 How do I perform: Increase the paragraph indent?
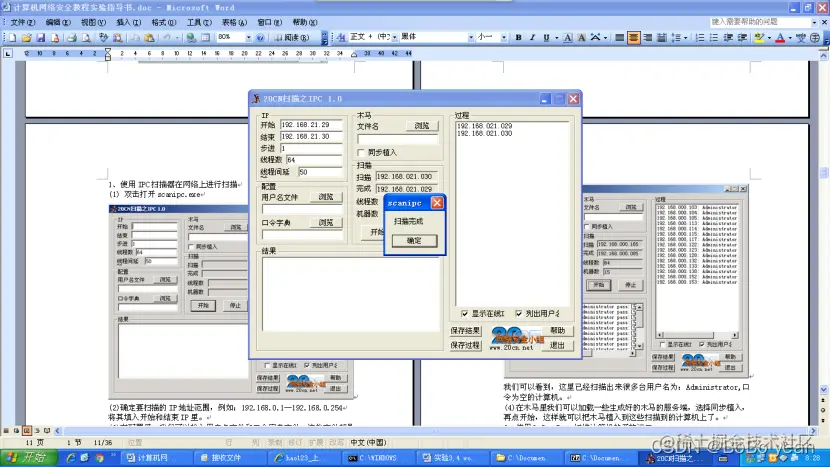click(x=742, y=37)
